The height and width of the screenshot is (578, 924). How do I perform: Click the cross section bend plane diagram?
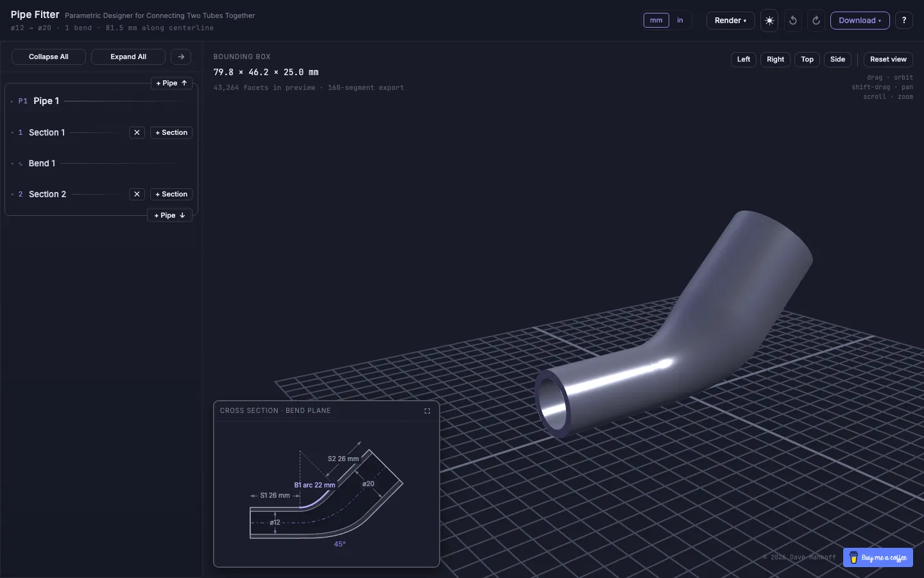(326, 493)
